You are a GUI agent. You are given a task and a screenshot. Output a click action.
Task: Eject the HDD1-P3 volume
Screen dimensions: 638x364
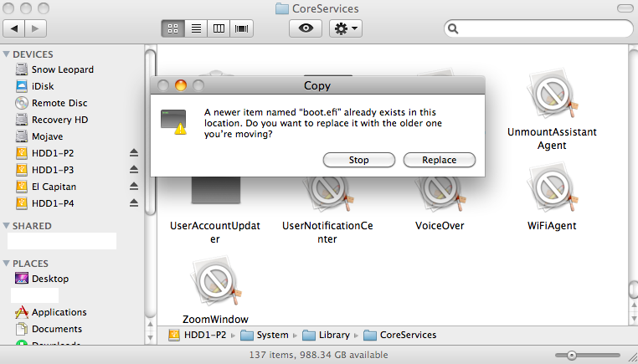tap(134, 170)
